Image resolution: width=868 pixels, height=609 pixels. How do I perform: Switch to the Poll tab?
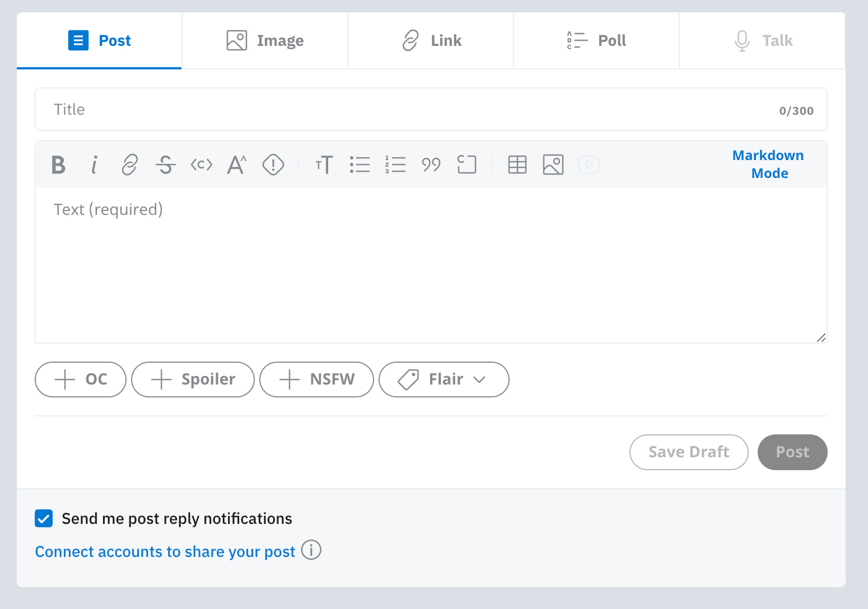[x=596, y=41]
